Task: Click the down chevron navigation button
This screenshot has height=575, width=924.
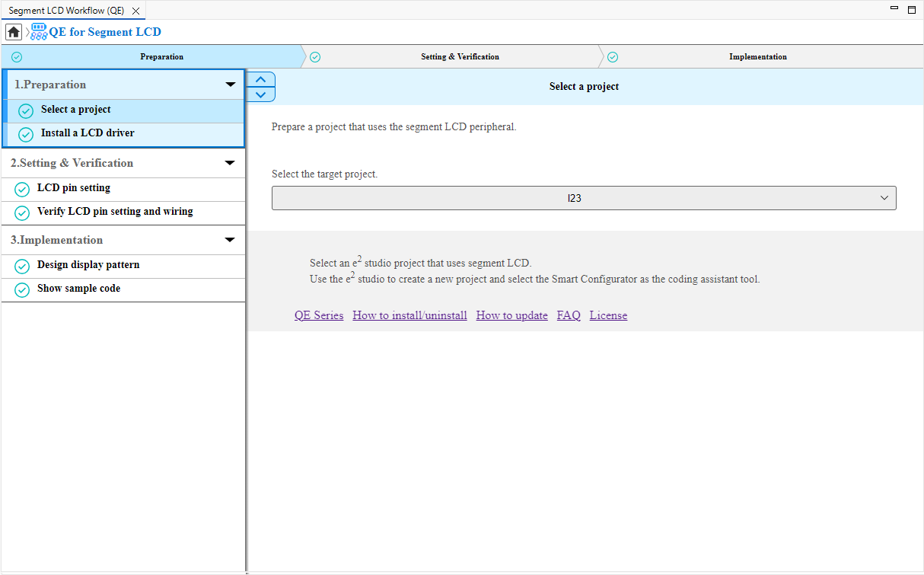Action: click(x=261, y=94)
